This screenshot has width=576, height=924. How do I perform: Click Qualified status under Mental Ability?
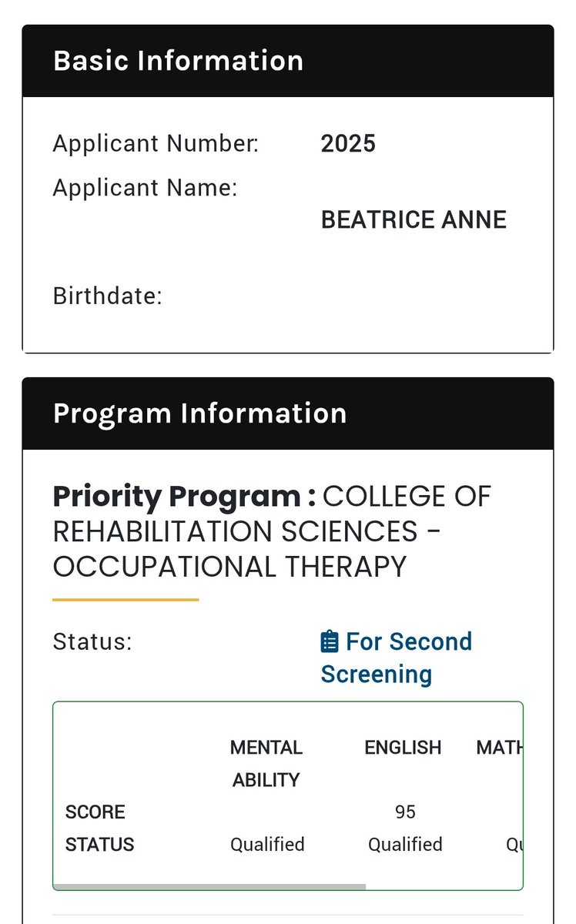coord(267,845)
